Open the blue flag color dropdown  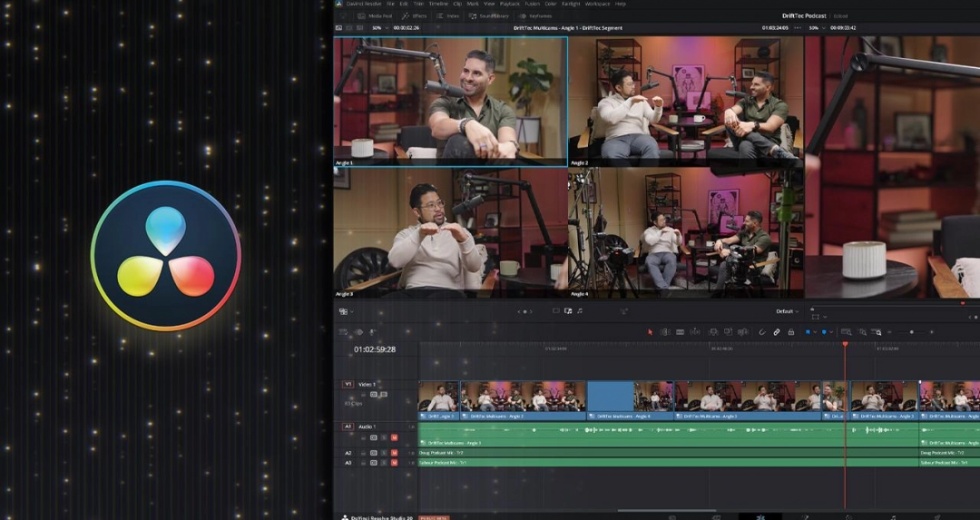click(x=816, y=332)
